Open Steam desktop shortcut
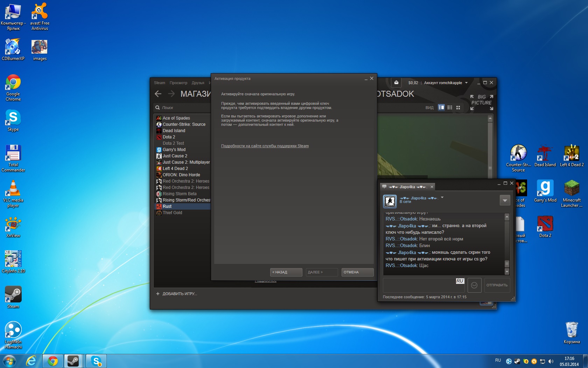This screenshot has width=588, height=368. coord(13,297)
